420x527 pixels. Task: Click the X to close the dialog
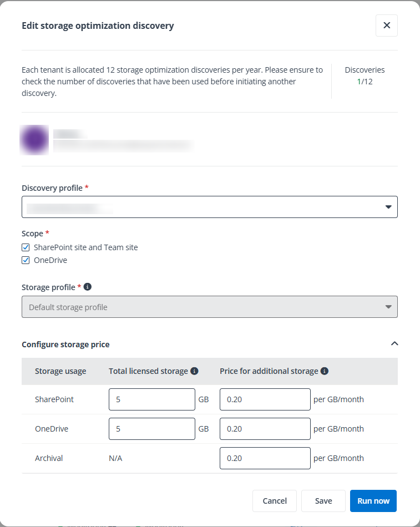[x=387, y=26]
